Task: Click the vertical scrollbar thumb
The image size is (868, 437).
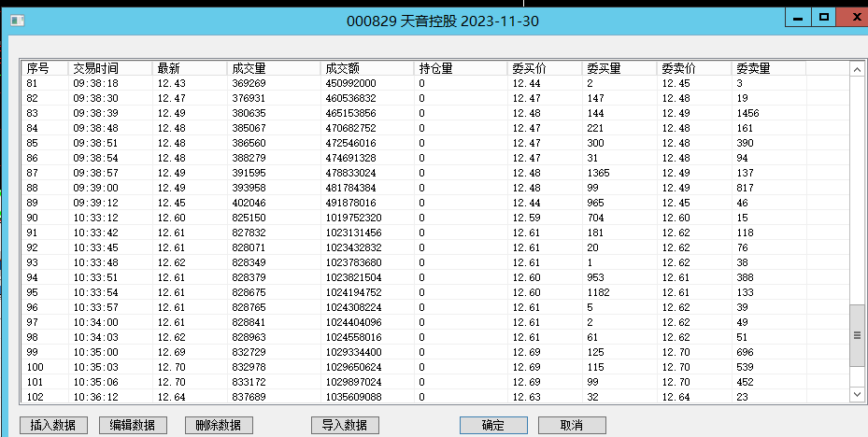Action: click(857, 335)
